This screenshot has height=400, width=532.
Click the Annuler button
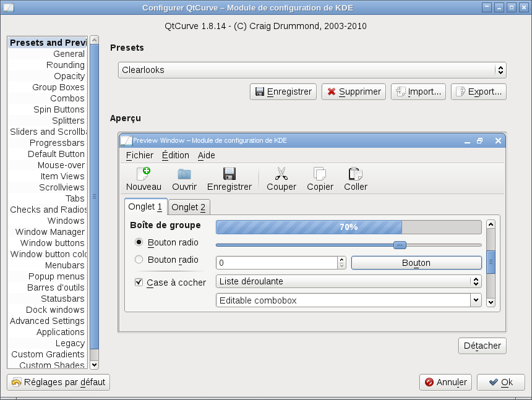click(x=445, y=382)
